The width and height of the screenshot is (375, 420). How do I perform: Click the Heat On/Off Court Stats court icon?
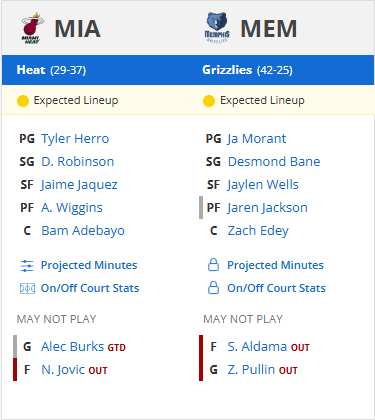click(x=27, y=288)
